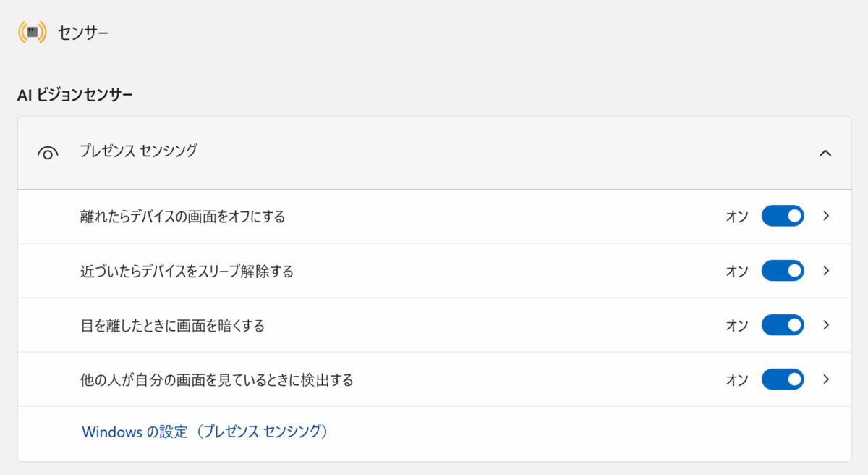Screen dimensions: 868x475
Task: Click the センサー page title text
Action: pyautogui.click(x=83, y=33)
